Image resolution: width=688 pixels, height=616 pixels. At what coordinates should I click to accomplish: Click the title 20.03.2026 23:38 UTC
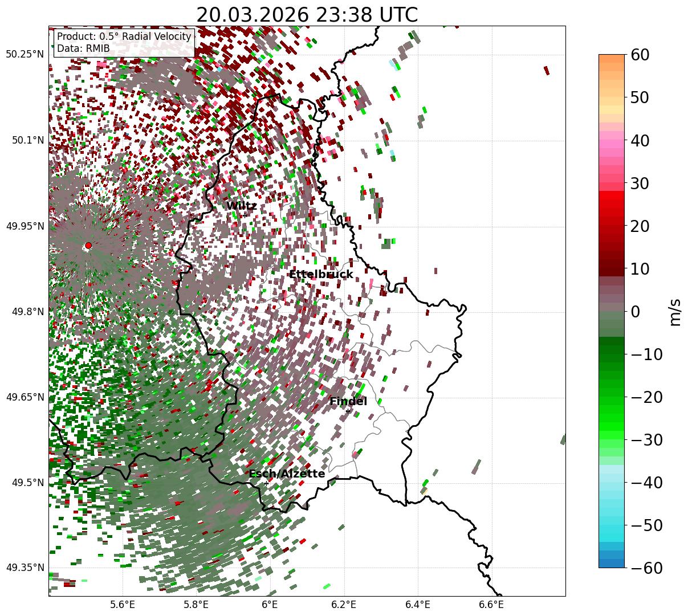click(307, 15)
